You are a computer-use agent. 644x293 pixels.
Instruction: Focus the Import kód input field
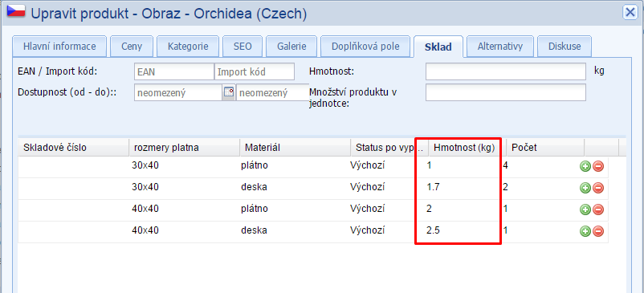coord(255,71)
